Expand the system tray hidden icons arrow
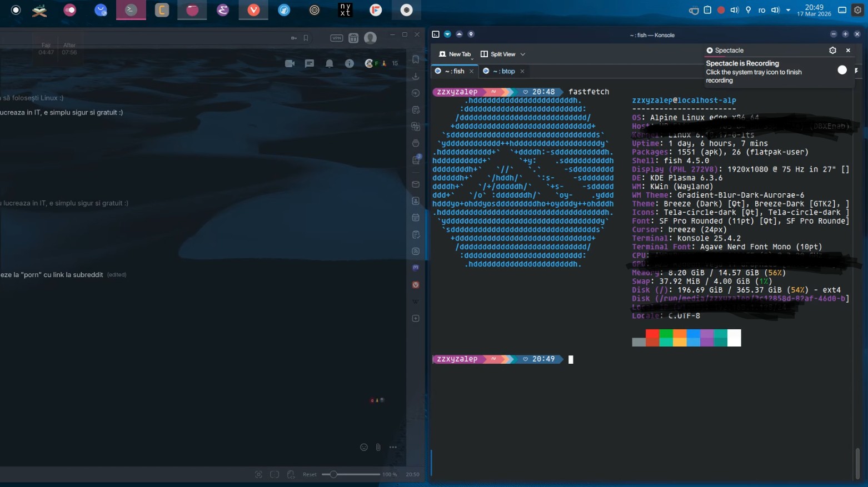Screen dimensions: 868x487 point(788,10)
